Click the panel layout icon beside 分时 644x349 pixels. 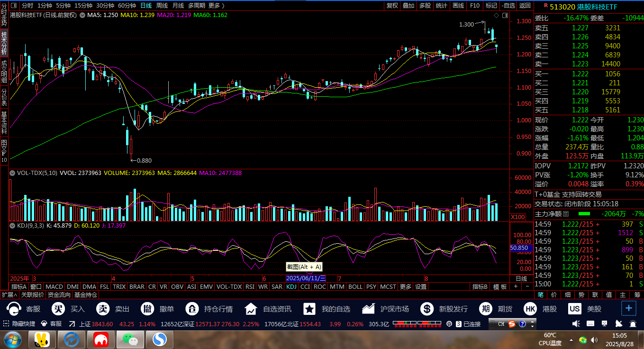[13, 6]
